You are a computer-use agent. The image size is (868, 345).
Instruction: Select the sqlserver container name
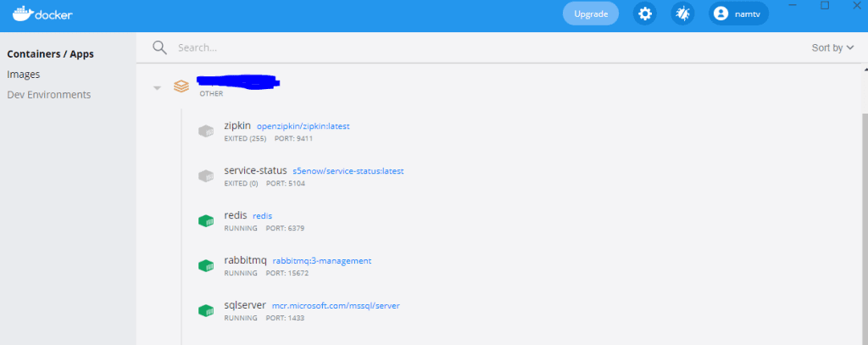click(245, 305)
